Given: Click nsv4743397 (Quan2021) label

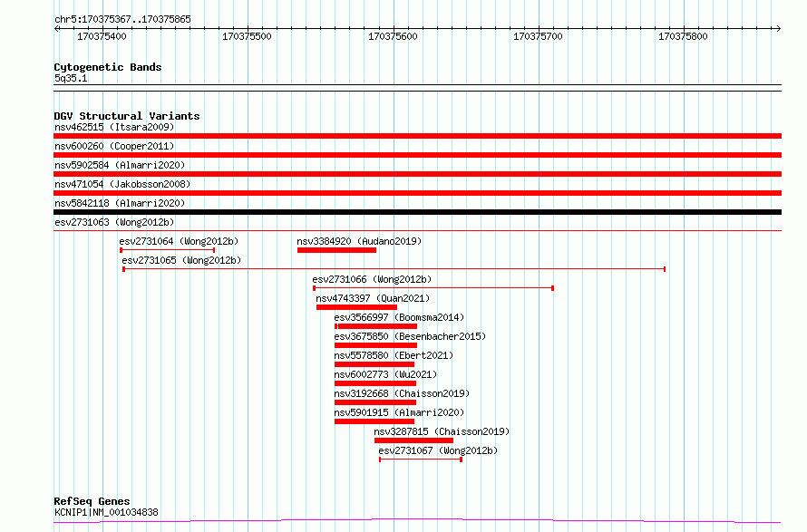Looking at the screenshot, I should (x=373, y=298).
